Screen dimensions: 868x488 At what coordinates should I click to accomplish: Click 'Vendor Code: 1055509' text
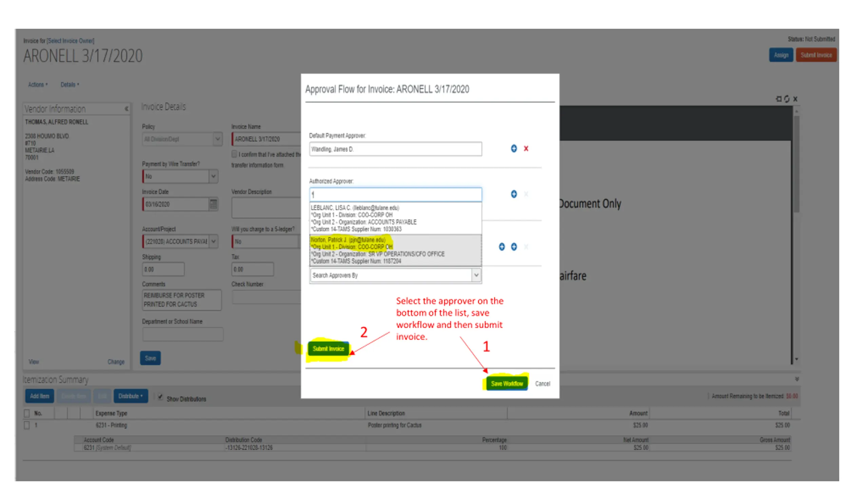point(50,171)
